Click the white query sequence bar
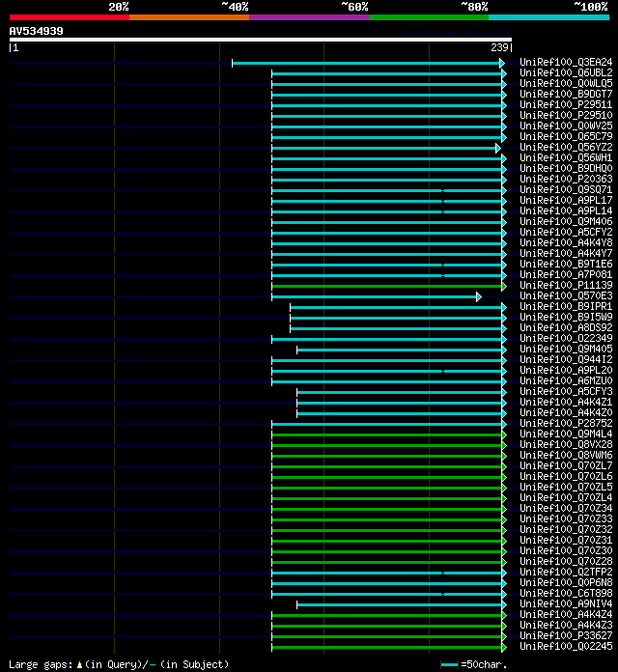 pos(261,40)
